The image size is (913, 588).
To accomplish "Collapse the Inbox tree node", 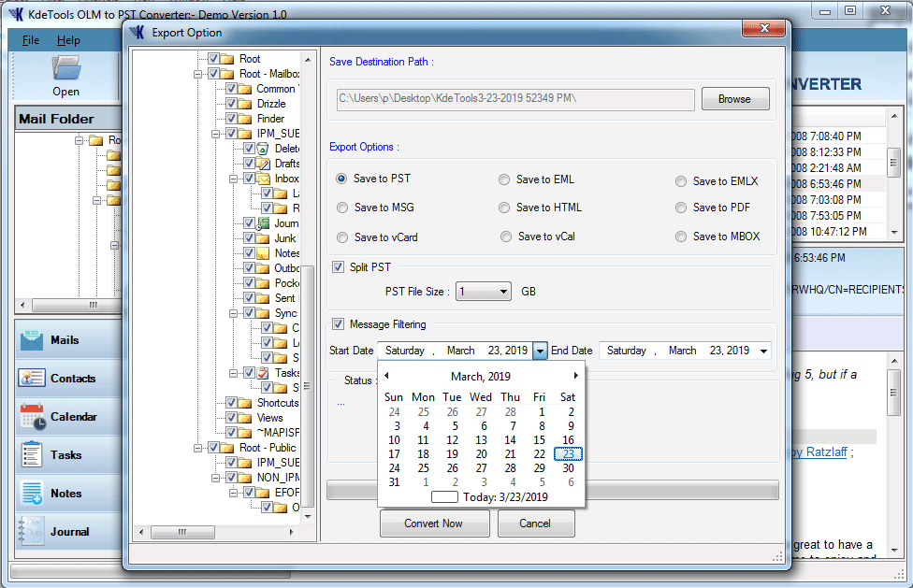I will click(233, 179).
